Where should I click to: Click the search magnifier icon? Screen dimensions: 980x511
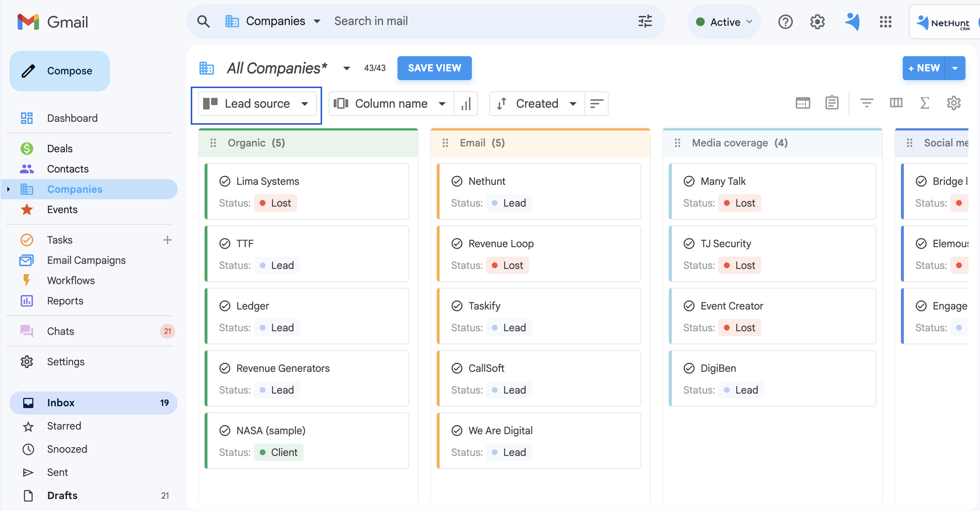coord(203,21)
